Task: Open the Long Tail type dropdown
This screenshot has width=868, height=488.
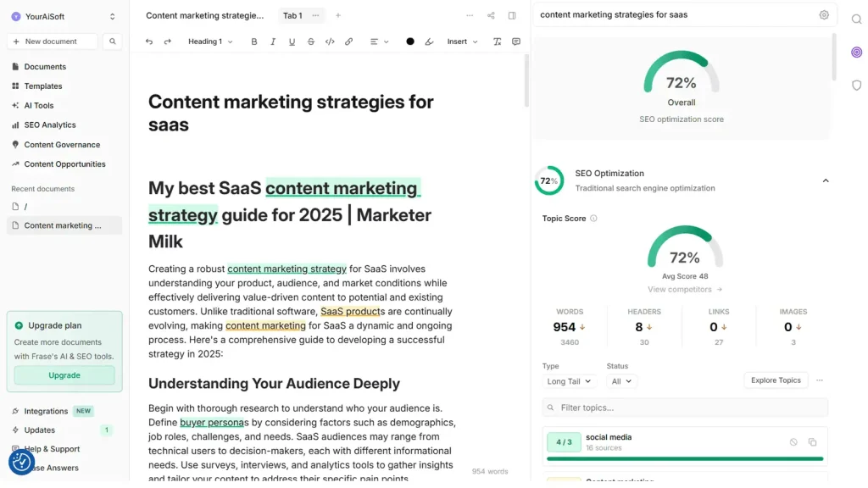Action: (568, 381)
